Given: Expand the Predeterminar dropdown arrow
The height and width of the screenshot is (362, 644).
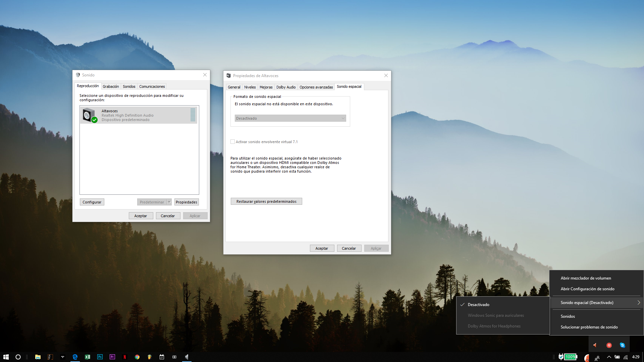Looking at the screenshot, I should coord(169,202).
